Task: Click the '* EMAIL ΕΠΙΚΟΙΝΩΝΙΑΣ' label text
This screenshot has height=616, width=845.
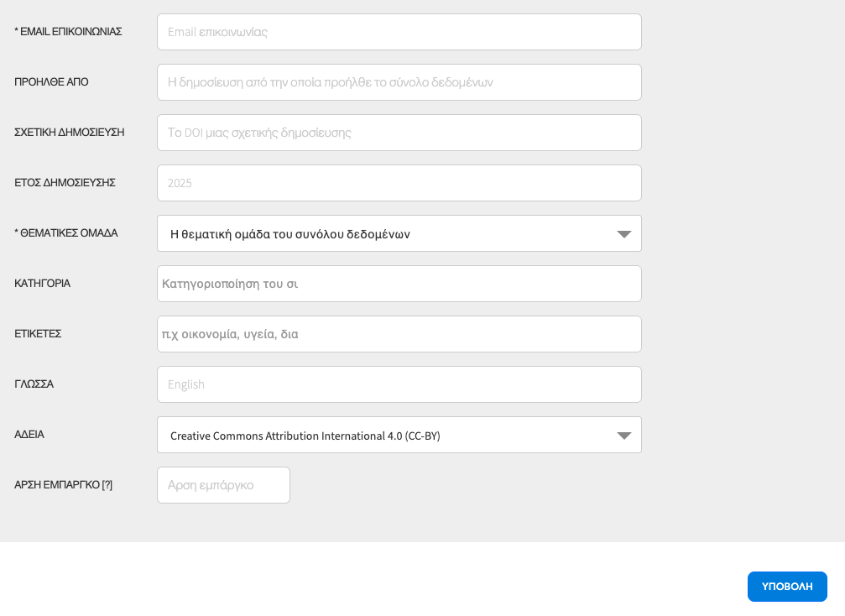Action: 69,32
